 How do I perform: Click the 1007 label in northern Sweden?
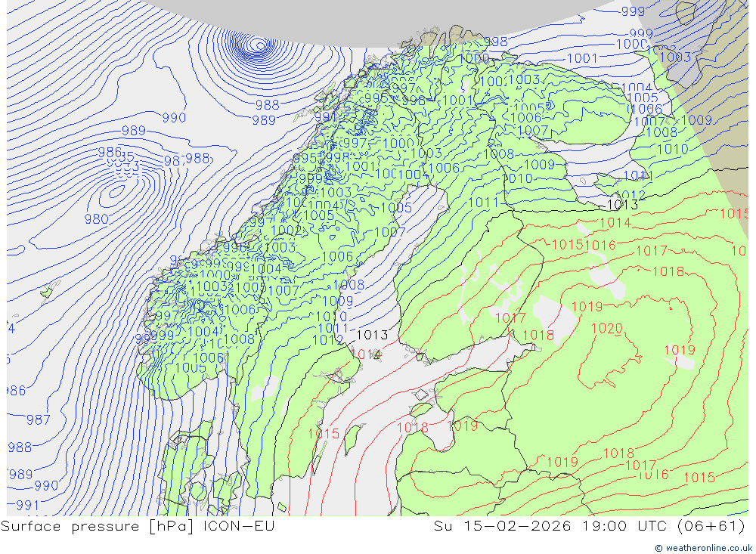[389, 232]
